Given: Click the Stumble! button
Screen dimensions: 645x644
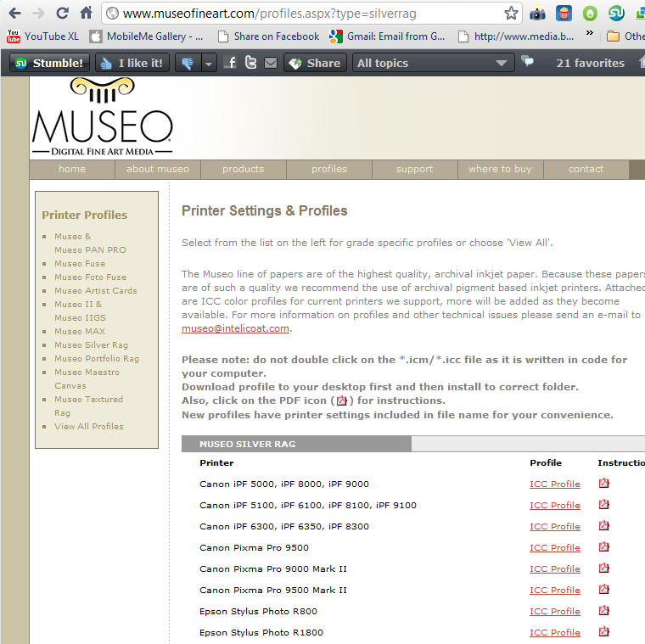Looking at the screenshot, I should click(49, 63).
